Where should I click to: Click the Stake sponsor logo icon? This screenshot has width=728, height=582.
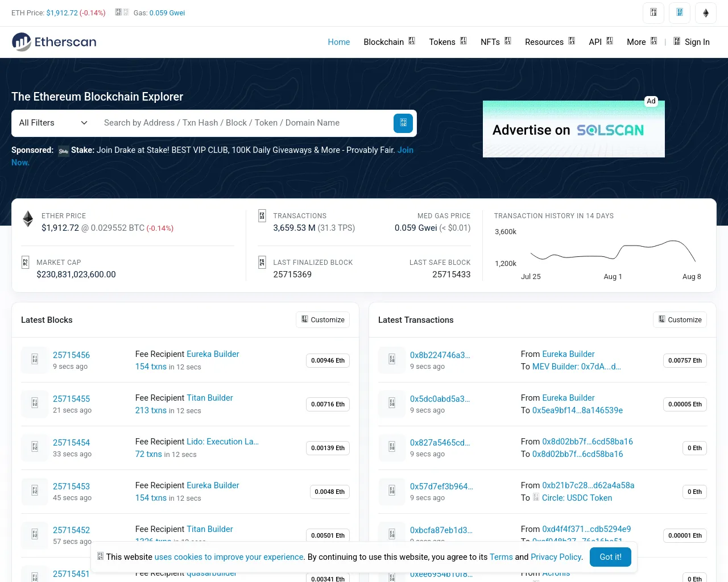point(64,151)
